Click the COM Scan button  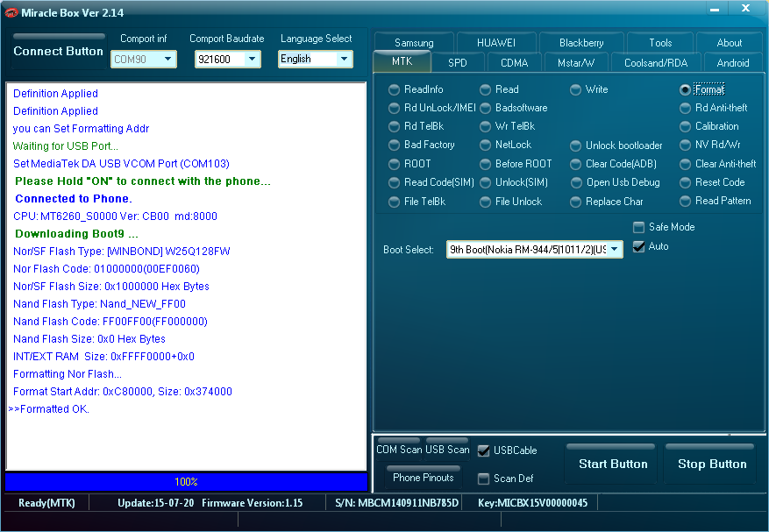399,449
